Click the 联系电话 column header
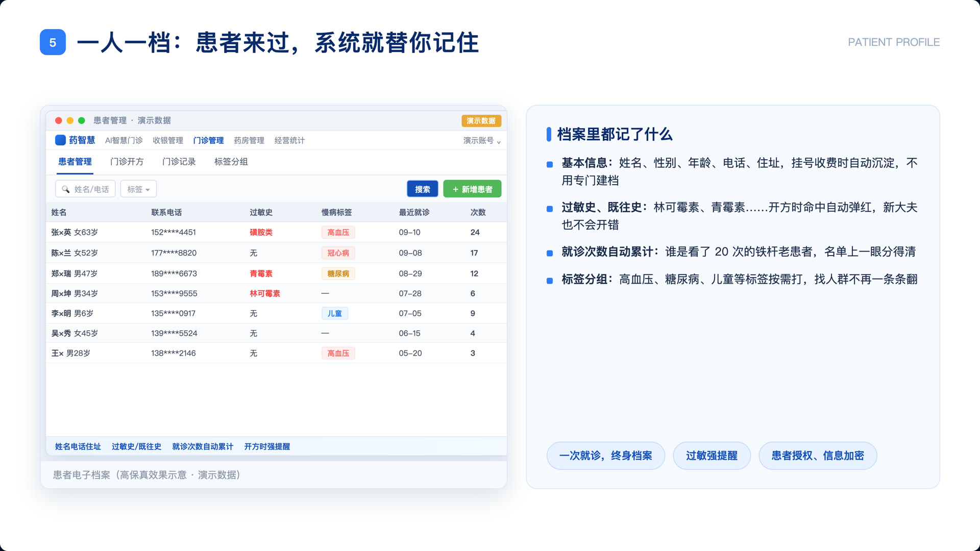Screen dimensions: 980x551 (x=166, y=212)
